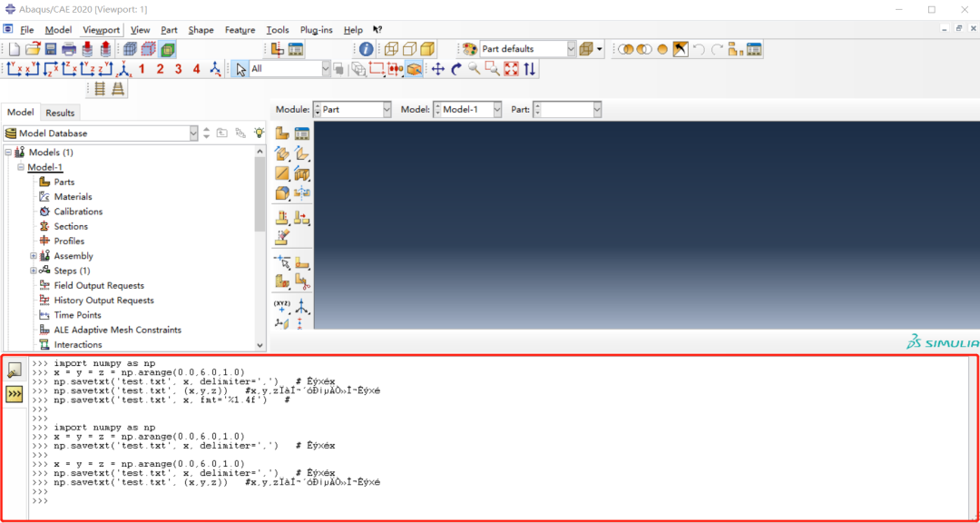This screenshot has height=523, width=980.
Task: Select Materials in the model tree
Action: point(73,196)
